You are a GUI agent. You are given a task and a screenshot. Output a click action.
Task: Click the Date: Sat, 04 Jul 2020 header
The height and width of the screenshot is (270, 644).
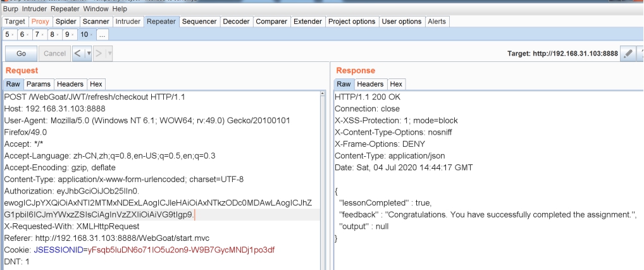pyautogui.click(x=404, y=168)
